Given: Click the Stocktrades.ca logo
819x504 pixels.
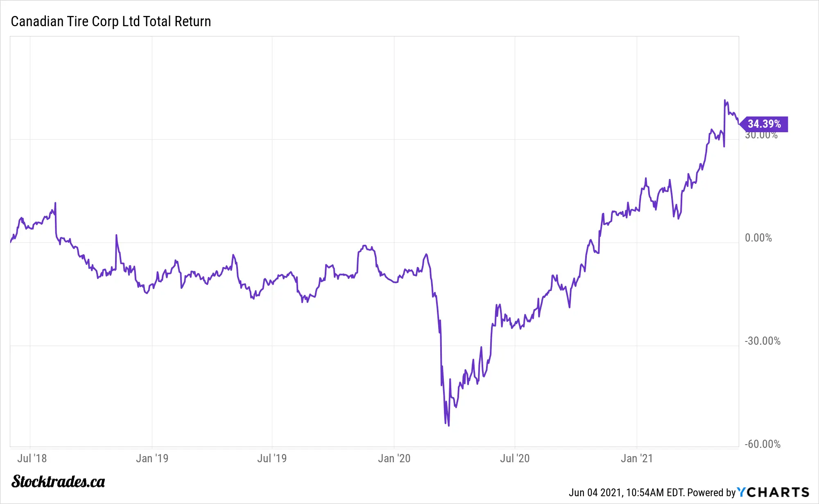Looking at the screenshot, I should pyautogui.click(x=58, y=481).
